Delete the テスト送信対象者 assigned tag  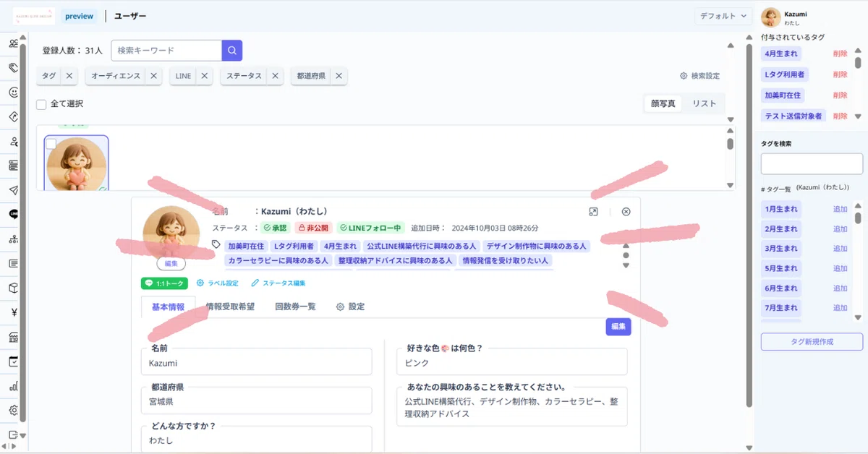840,116
